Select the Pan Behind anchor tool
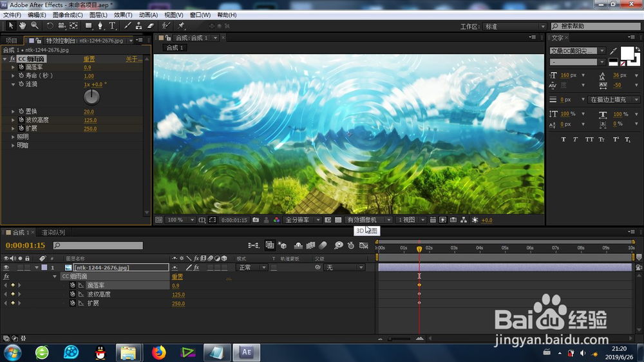644x362 pixels. (73, 26)
